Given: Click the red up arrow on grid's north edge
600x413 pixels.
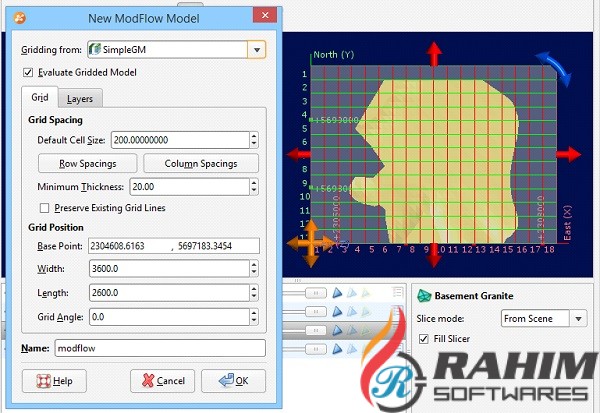Looking at the screenshot, I should click(x=434, y=54).
